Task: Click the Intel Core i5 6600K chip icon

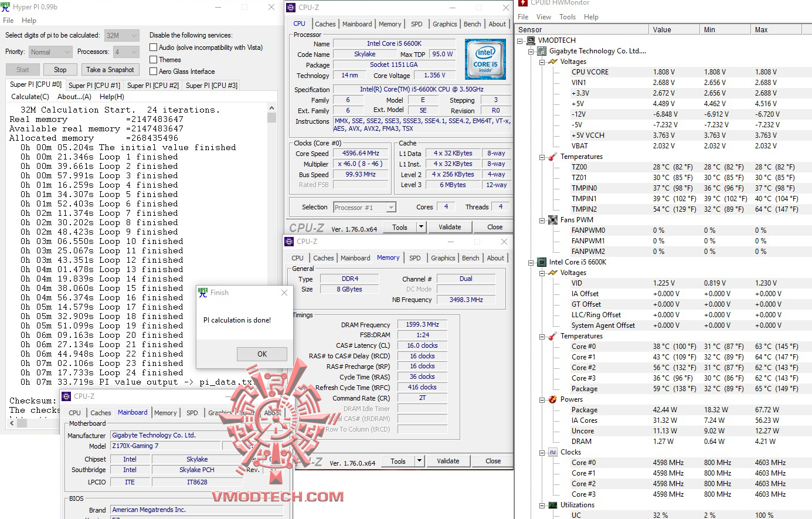Action: click(542, 262)
